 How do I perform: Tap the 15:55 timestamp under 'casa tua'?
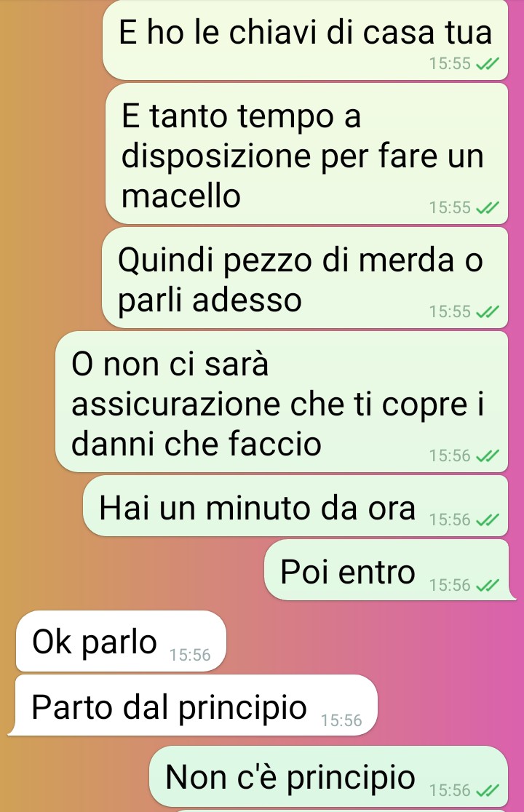(450, 64)
